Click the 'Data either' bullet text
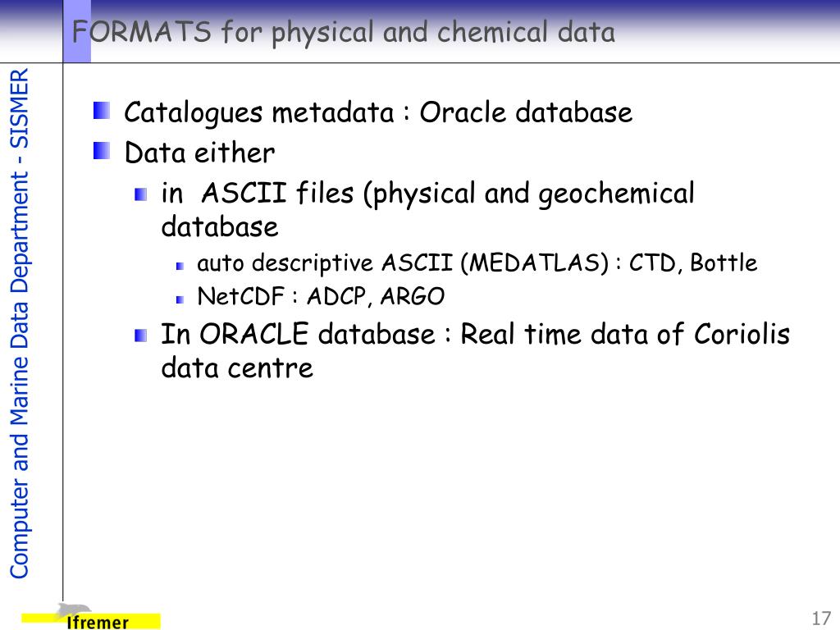Screen dimensions: 840x630 click(x=199, y=153)
